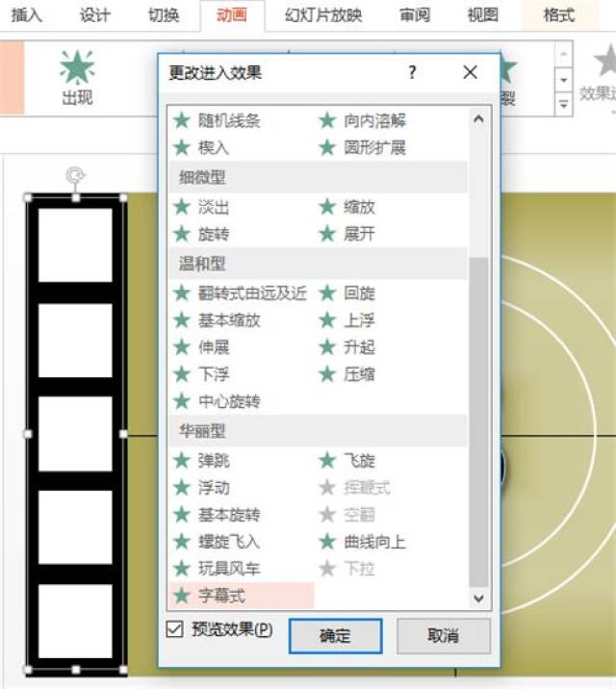Choose the 飞旋 effect

(347, 461)
